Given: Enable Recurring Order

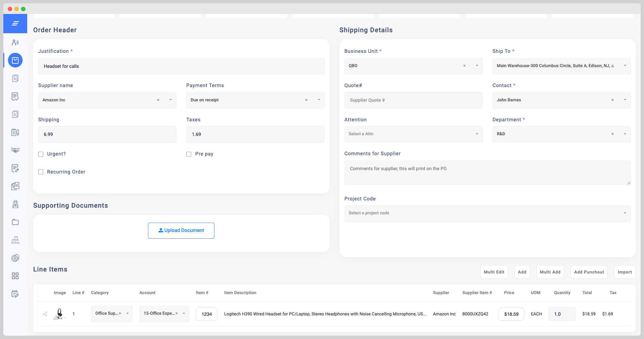Looking at the screenshot, I should 40,172.
